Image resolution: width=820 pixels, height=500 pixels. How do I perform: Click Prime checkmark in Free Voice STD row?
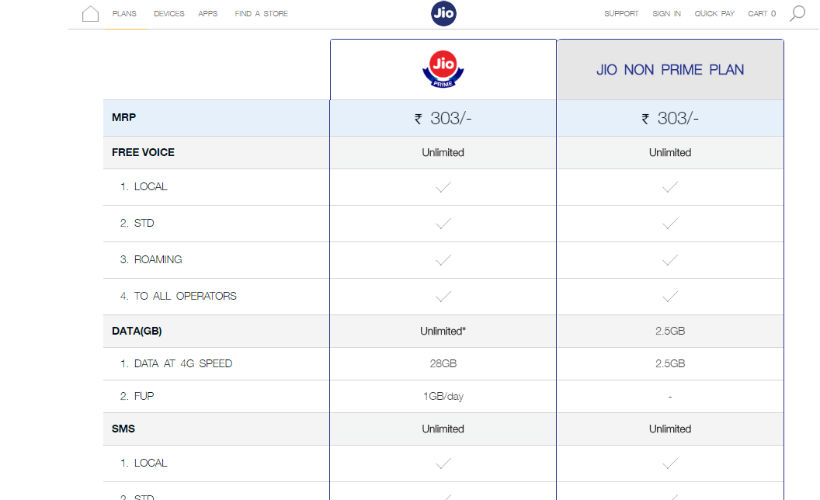click(x=443, y=223)
